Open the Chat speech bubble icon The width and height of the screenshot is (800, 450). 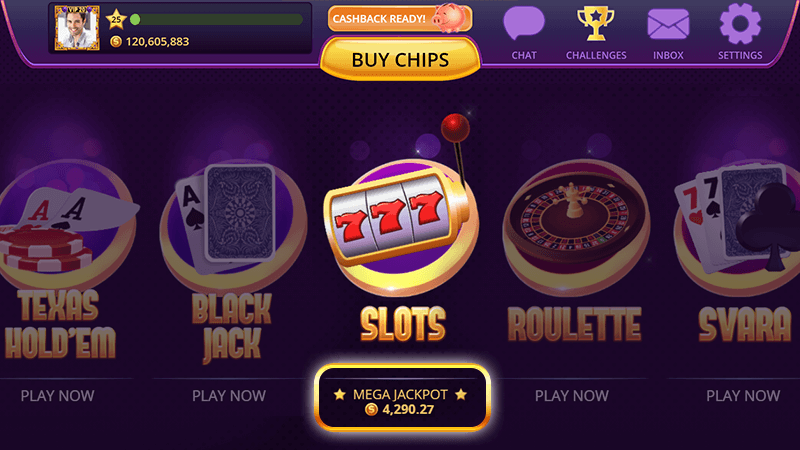click(524, 23)
